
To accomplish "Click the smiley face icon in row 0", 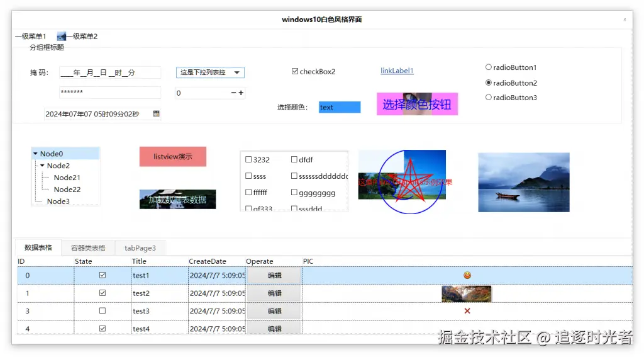I will (467, 275).
